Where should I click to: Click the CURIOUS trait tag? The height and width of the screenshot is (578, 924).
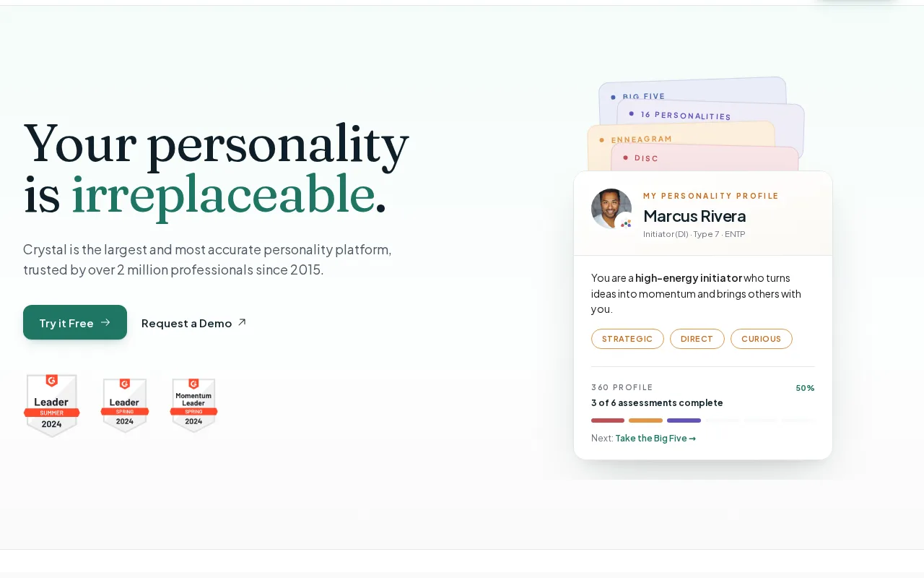coord(761,339)
